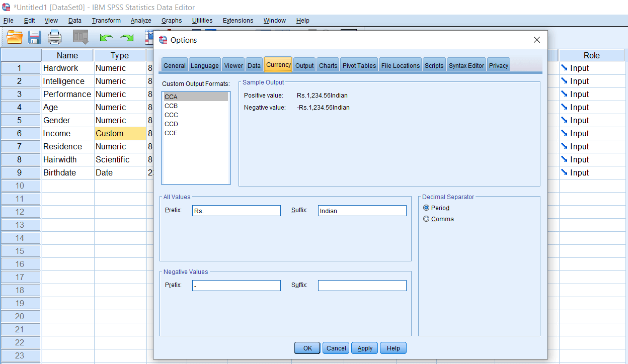Open the File menu
This screenshot has height=364, width=628.
pos(8,21)
